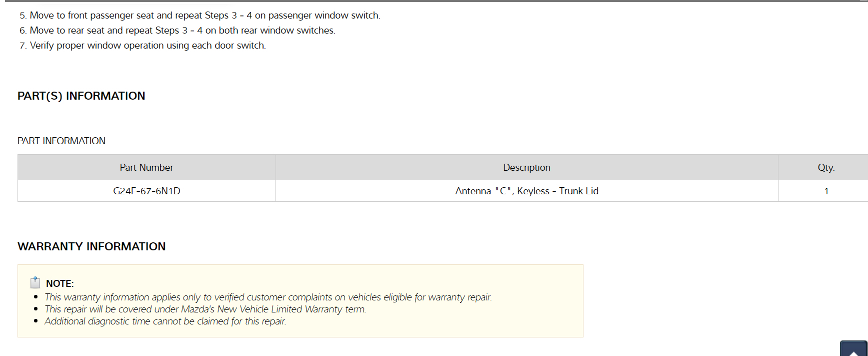Click the note about verified customer complaints
The width and height of the screenshot is (868, 356).
click(268, 297)
